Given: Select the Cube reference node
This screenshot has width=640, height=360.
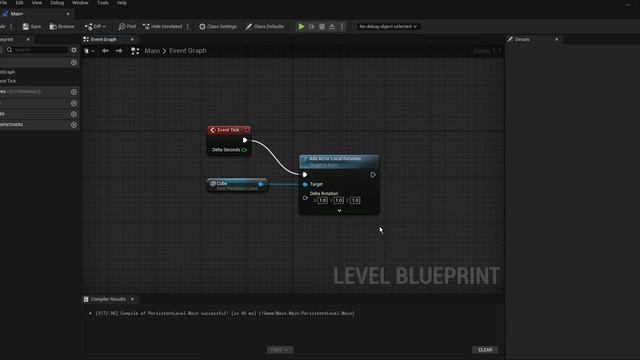Looking at the screenshot, I should coord(237,185).
